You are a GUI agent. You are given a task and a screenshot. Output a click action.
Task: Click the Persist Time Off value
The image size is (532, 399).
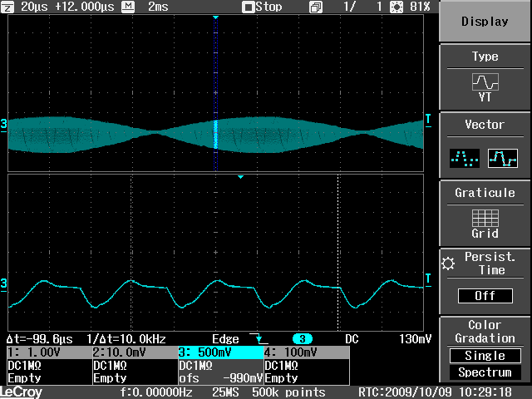click(485, 296)
